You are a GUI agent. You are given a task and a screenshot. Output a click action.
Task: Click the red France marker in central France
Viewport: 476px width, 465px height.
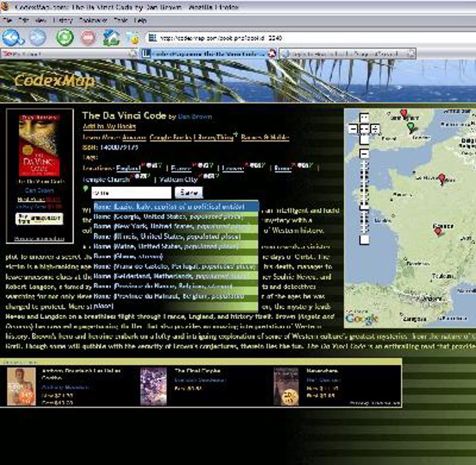coord(438,231)
